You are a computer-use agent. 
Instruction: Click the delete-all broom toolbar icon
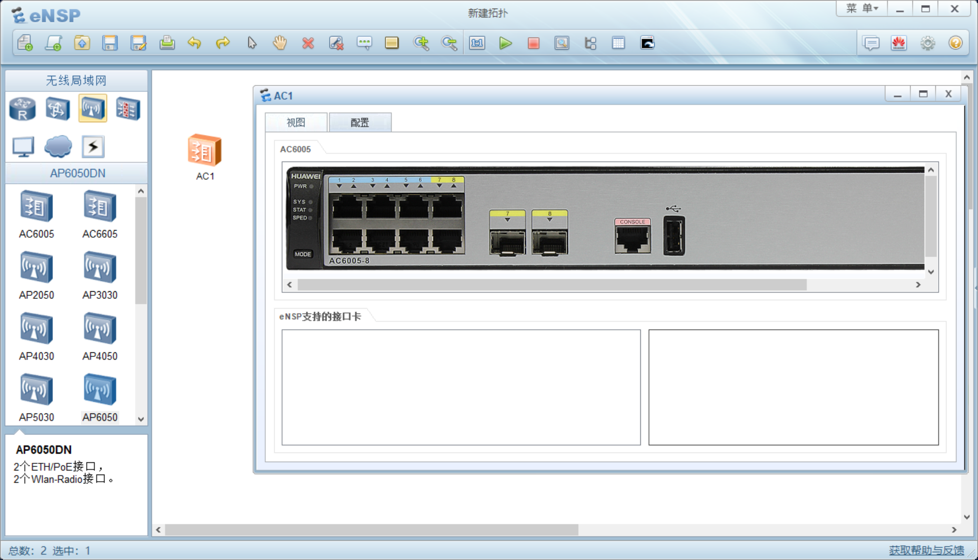tap(336, 43)
